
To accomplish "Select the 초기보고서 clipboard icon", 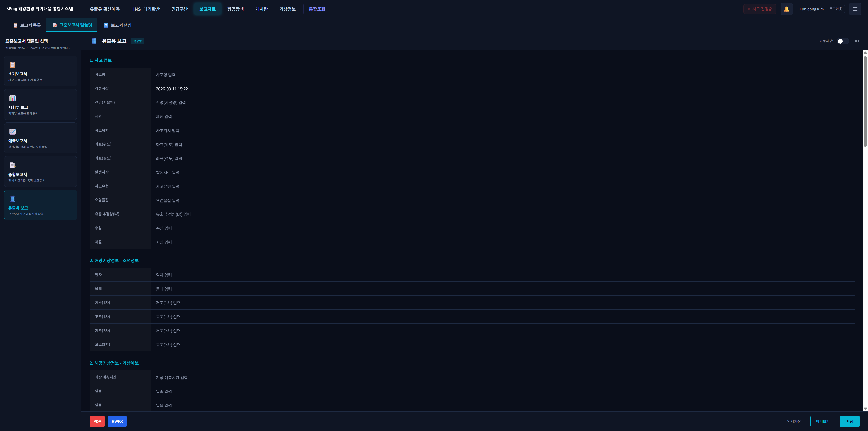I will pyautogui.click(x=12, y=65).
